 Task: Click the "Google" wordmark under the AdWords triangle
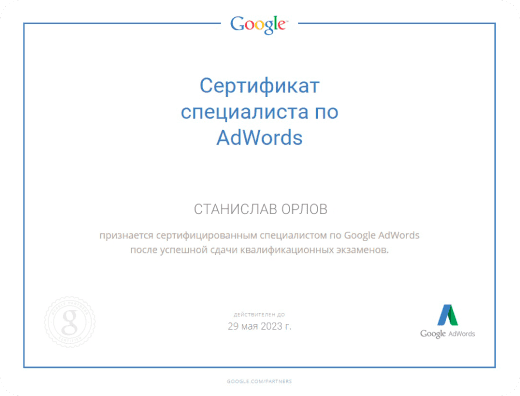433,334
